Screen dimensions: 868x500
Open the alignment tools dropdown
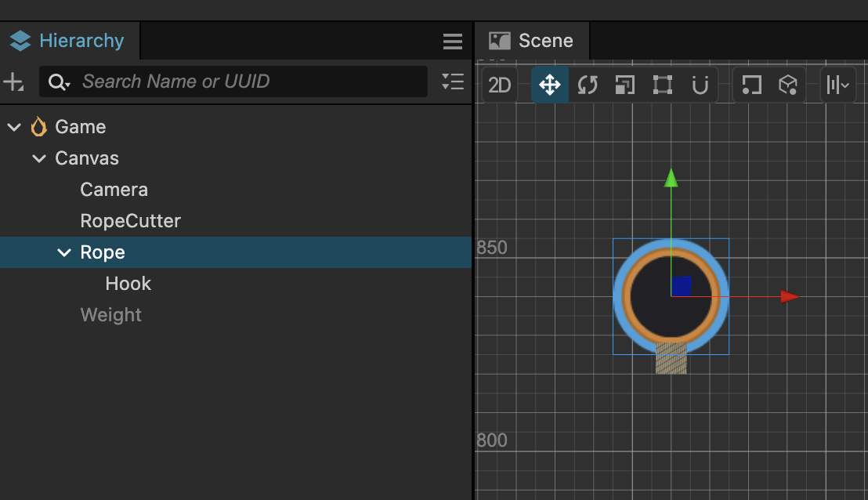click(x=838, y=85)
